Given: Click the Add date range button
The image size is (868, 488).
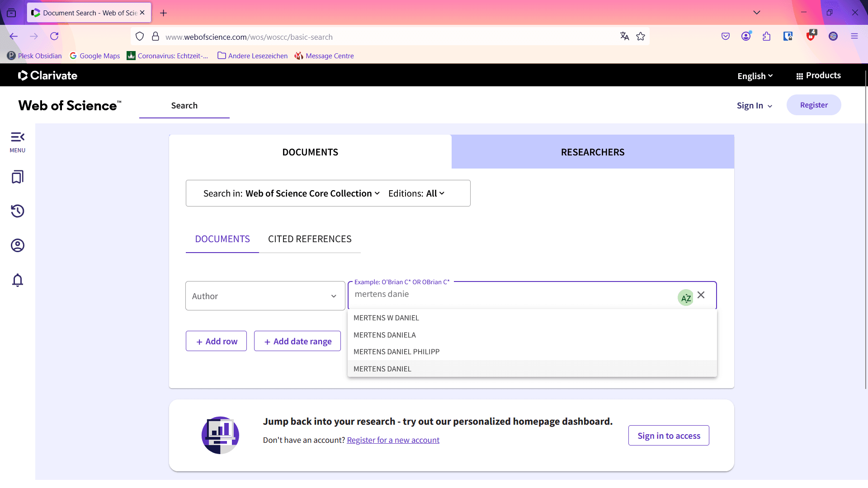Looking at the screenshot, I should click(297, 341).
